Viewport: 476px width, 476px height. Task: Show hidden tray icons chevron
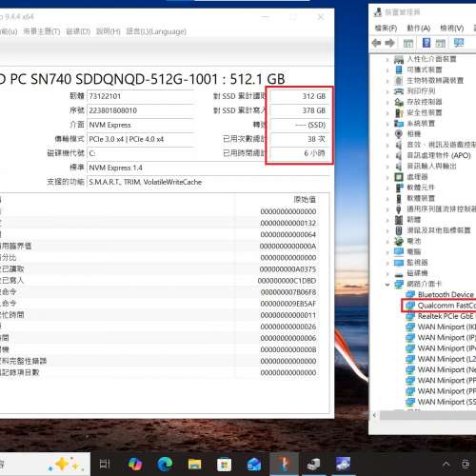(x=446, y=465)
